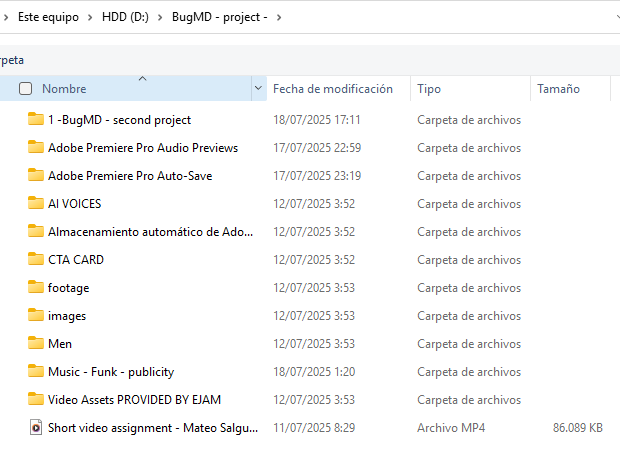Sort files by Tamaño column header
The width and height of the screenshot is (620, 453).
point(558,89)
